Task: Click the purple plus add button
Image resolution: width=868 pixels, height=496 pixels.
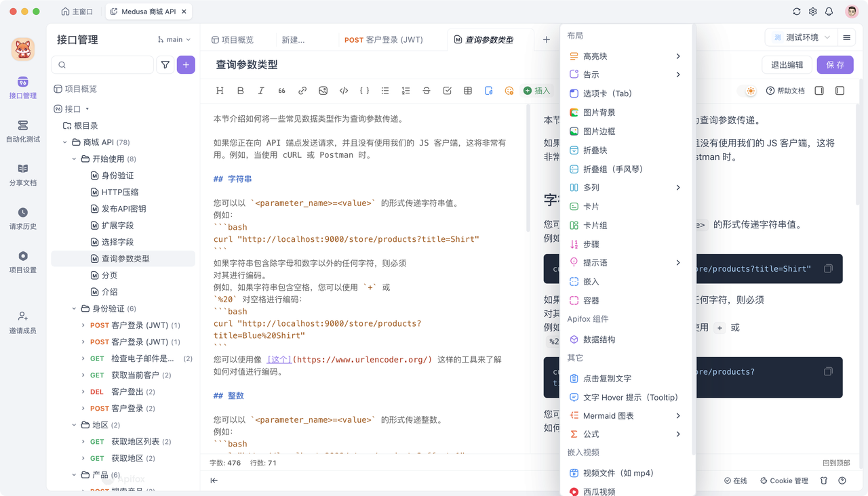Action: tap(186, 65)
